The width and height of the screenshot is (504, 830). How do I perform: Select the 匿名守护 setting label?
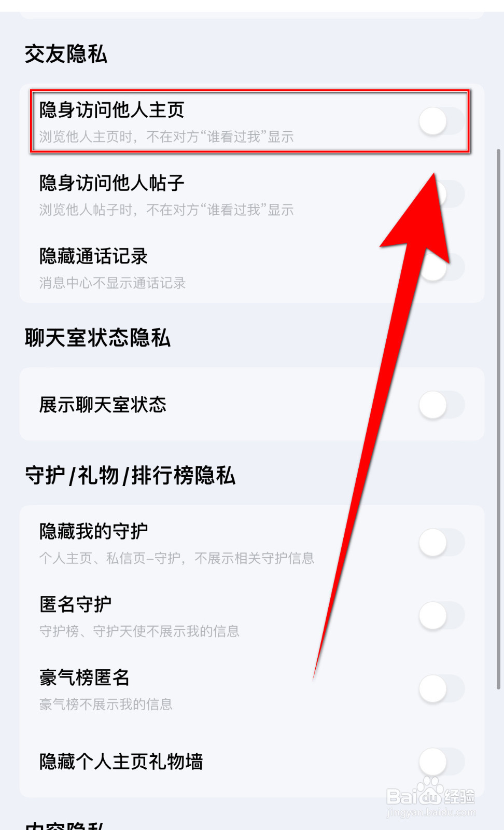pos(76,604)
